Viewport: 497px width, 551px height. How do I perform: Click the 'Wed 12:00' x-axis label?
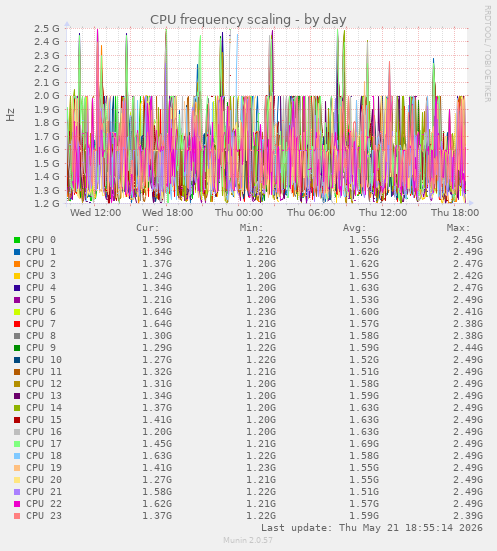pyautogui.click(x=95, y=213)
